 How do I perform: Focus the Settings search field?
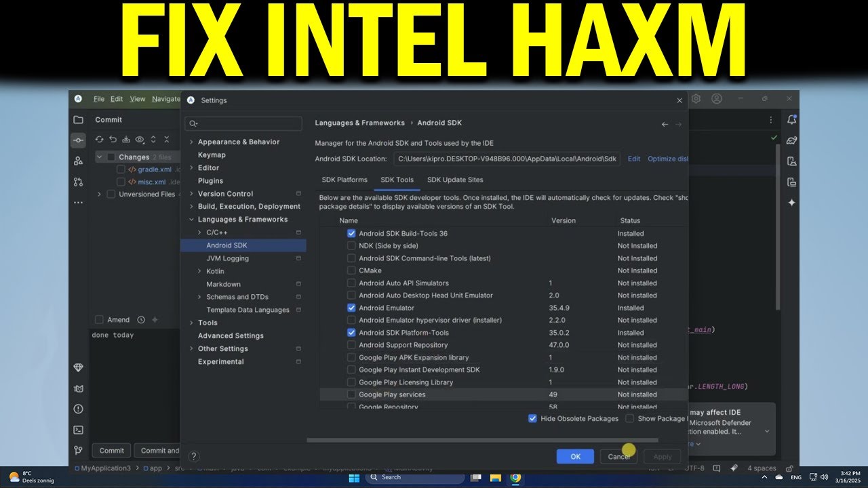coord(243,123)
